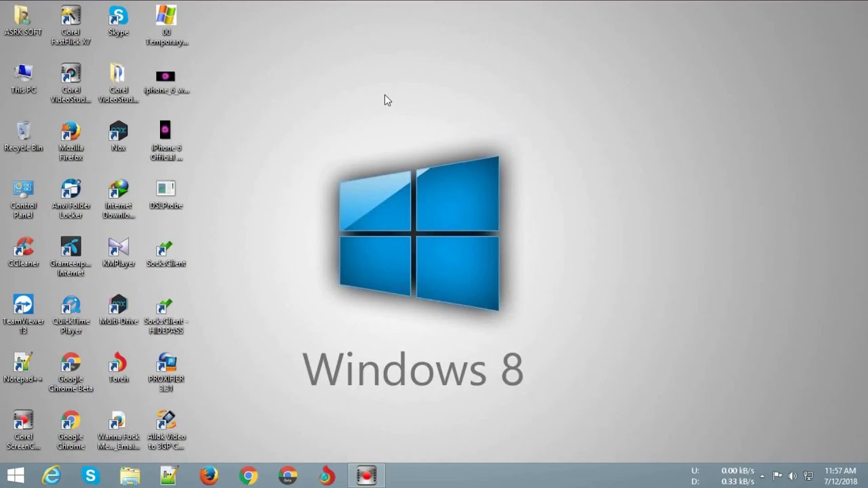The width and height of the screenshot is (868, 488).
Task: Launch Internet Explorer from the taskbar
Action: tap(52, 476)
